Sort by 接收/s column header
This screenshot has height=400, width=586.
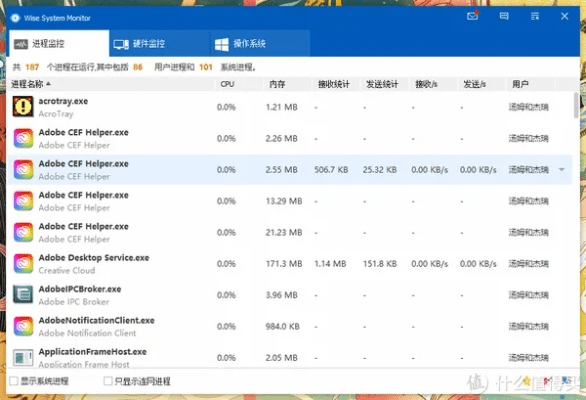pos(433,84)
